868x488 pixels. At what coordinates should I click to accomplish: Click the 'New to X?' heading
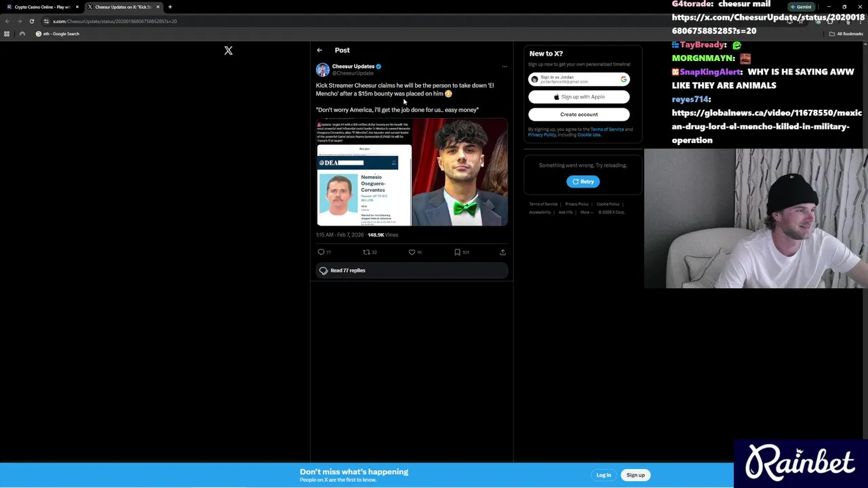click(x=546, y=54)
